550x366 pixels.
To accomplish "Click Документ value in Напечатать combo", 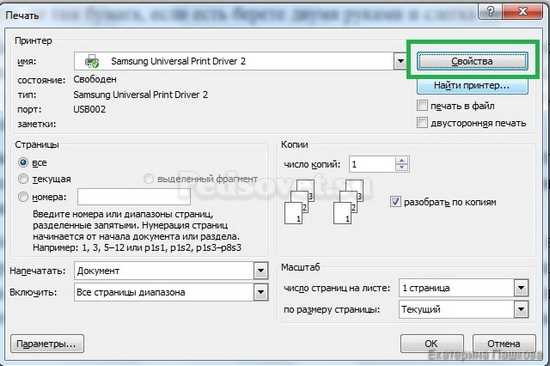I will (x=98, y=271).
